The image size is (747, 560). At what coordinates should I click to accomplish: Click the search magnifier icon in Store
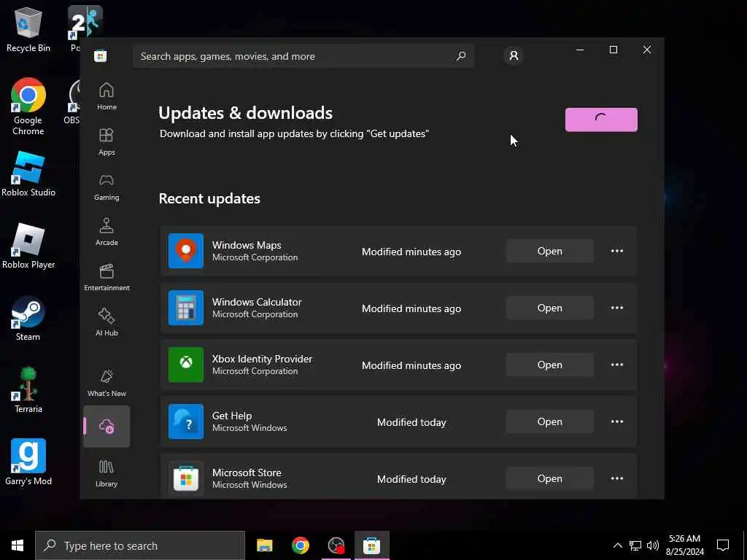tap(461, 56)
